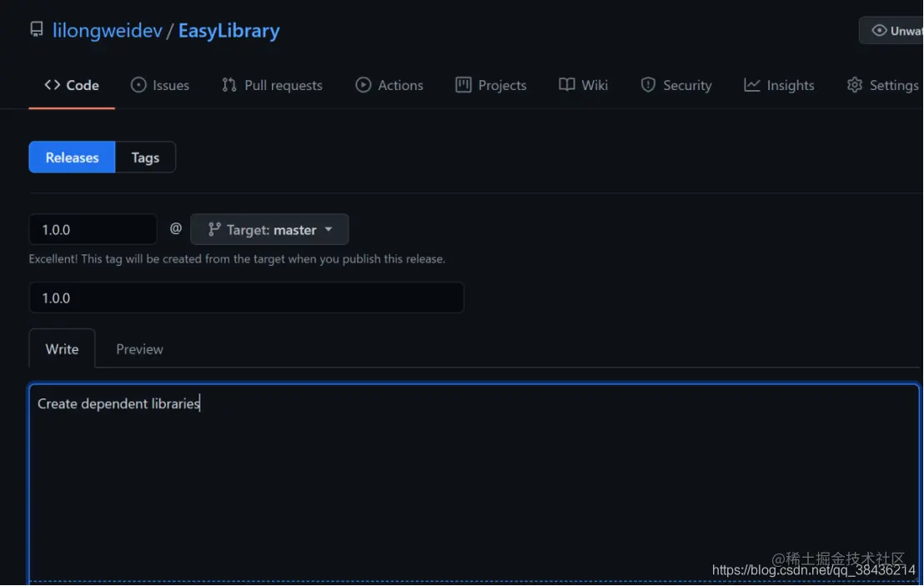
Task: Select the Write tab
Action: coord(62,348)
